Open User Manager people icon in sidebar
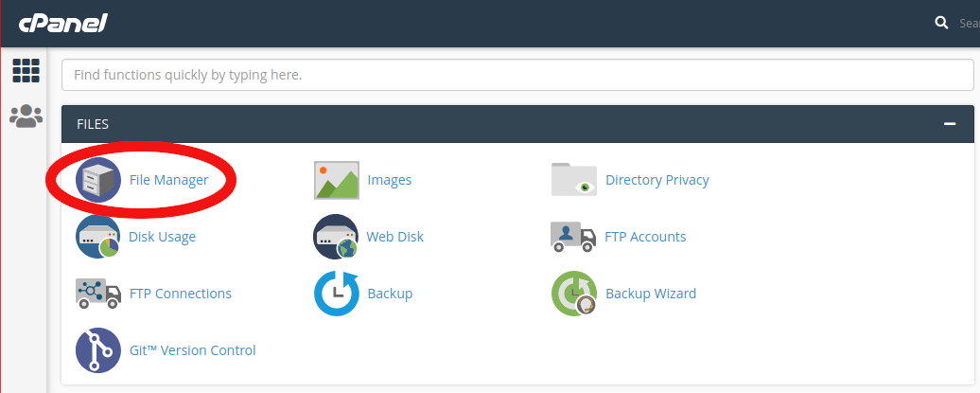980x393 pixels. (x=26, y=116)
